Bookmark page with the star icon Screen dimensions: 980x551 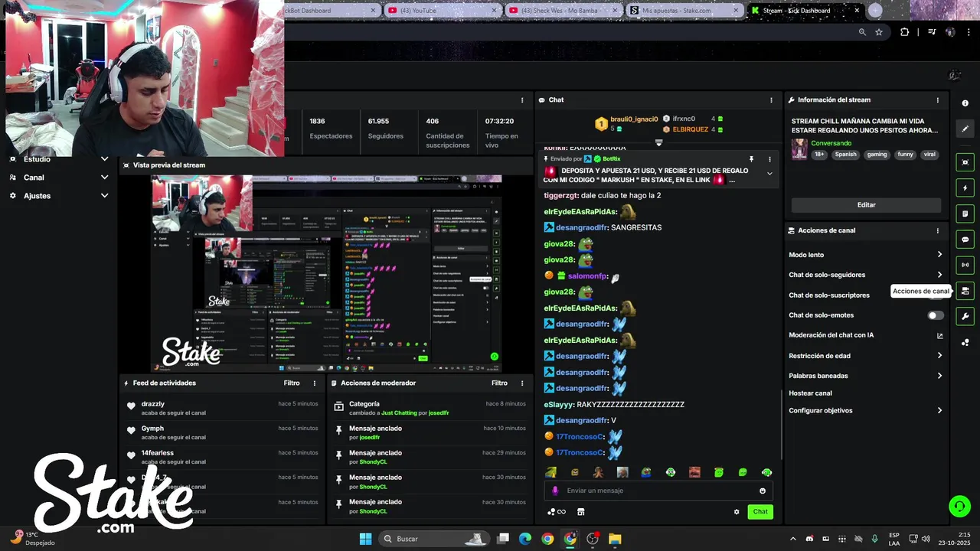pos(879,32)
